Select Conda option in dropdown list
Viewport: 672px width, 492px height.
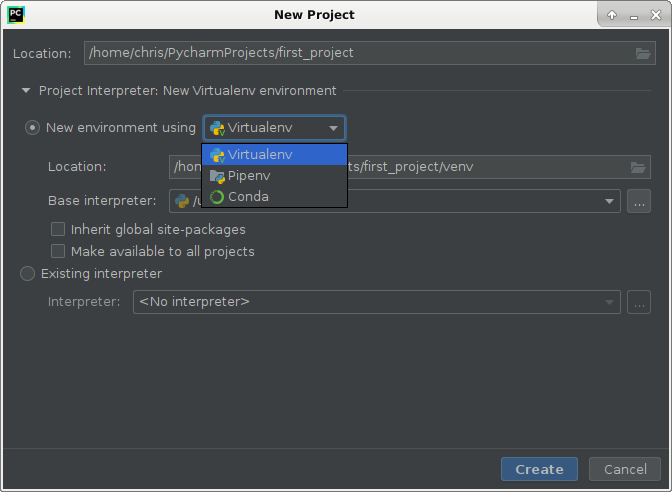274,197
